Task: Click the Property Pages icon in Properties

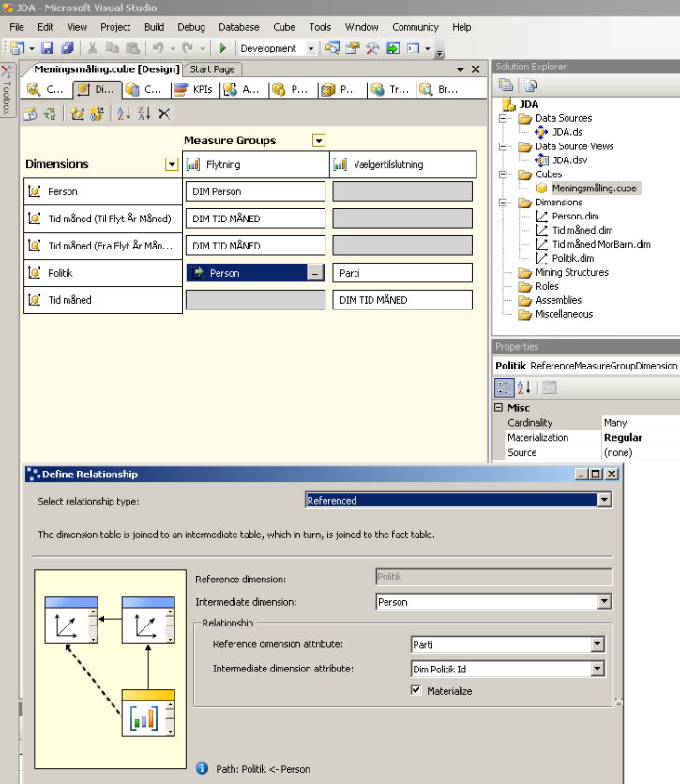Action: 550,387
